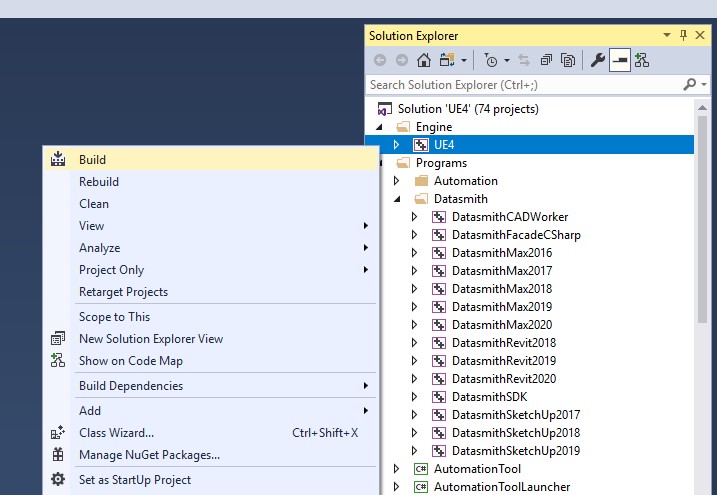Select DatasmithSketchUp2017 in the tree
This screenshot has height=495, width=717.
click(x=516, y=415)
